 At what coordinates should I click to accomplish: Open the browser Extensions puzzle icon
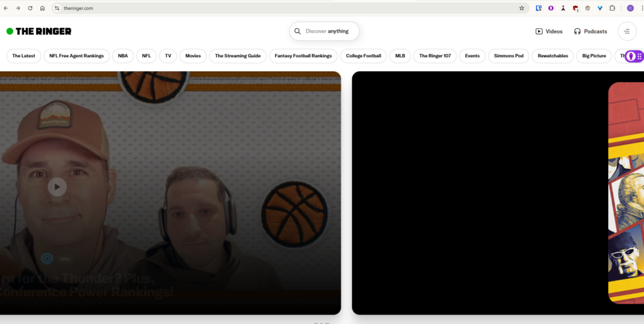[612, 8]
